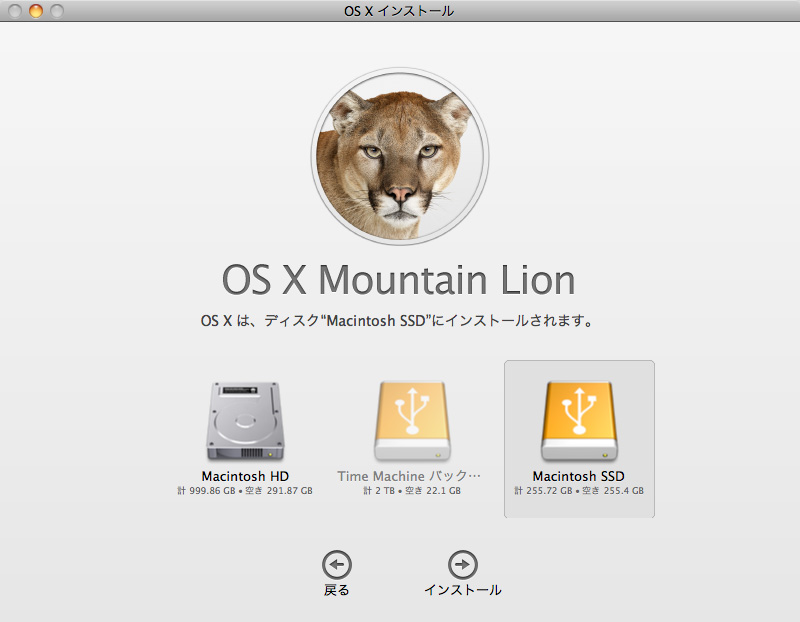Select the Macintosh HD internal disk icon
This screenshot has height=622, width=800.
coord(245,421)
